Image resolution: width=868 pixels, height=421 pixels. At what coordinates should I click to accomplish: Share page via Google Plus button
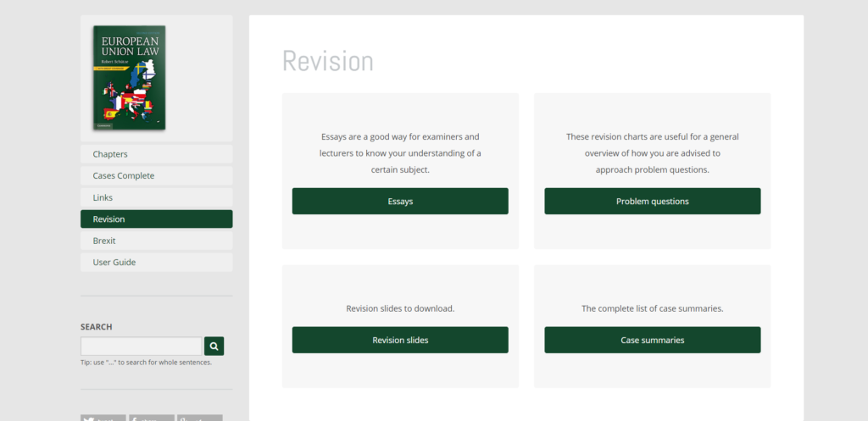(x=200, y=418)
